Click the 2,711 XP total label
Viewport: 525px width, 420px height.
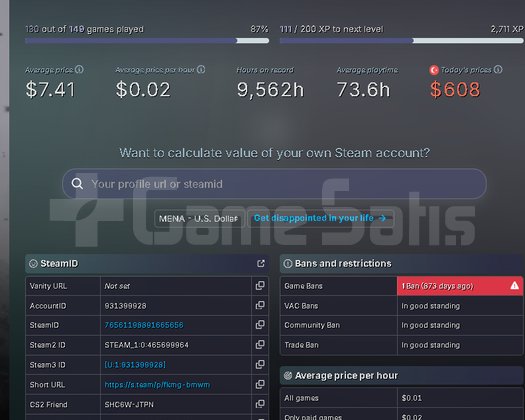click(507, 29)
